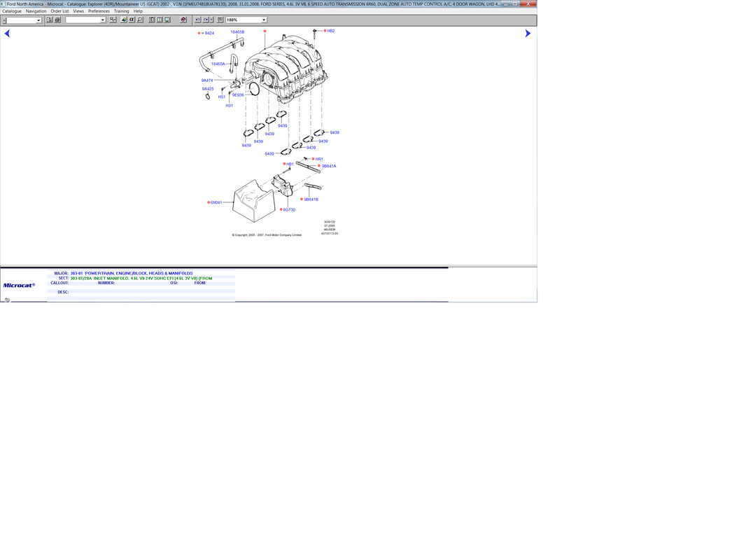Select callout HR1 in the diagram
746x560 pixels.
[x=318, y=160]
